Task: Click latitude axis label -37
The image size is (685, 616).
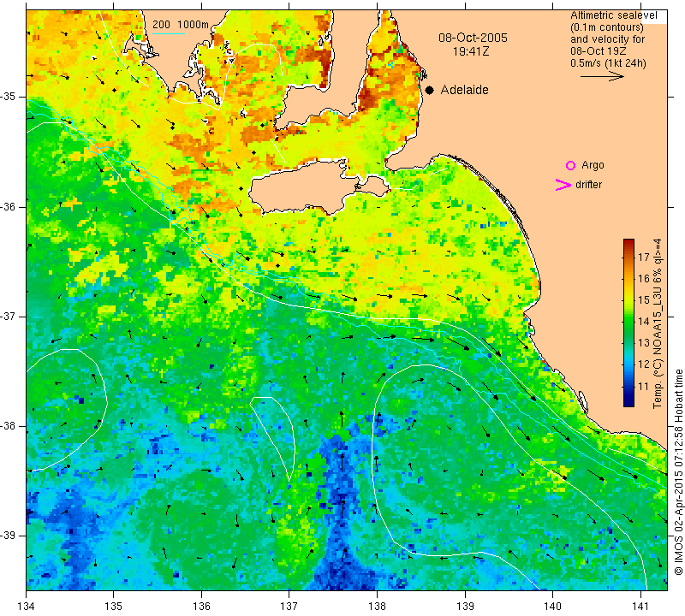Action: point(9,316)
